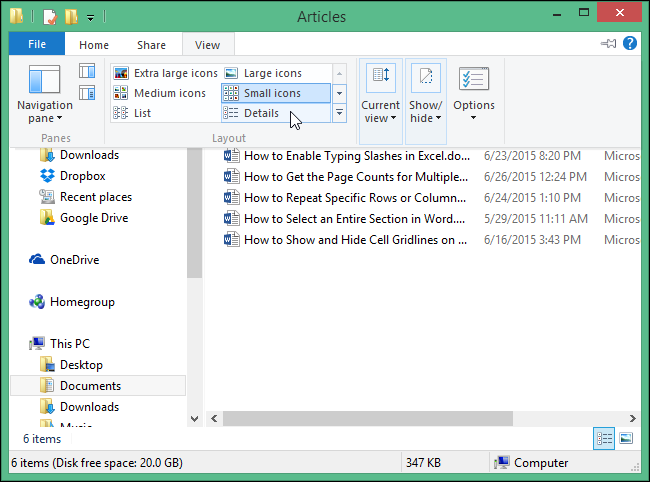Screen dimensions: 650x482
Task: Select the View tab
Action: [x=208, y=45]
